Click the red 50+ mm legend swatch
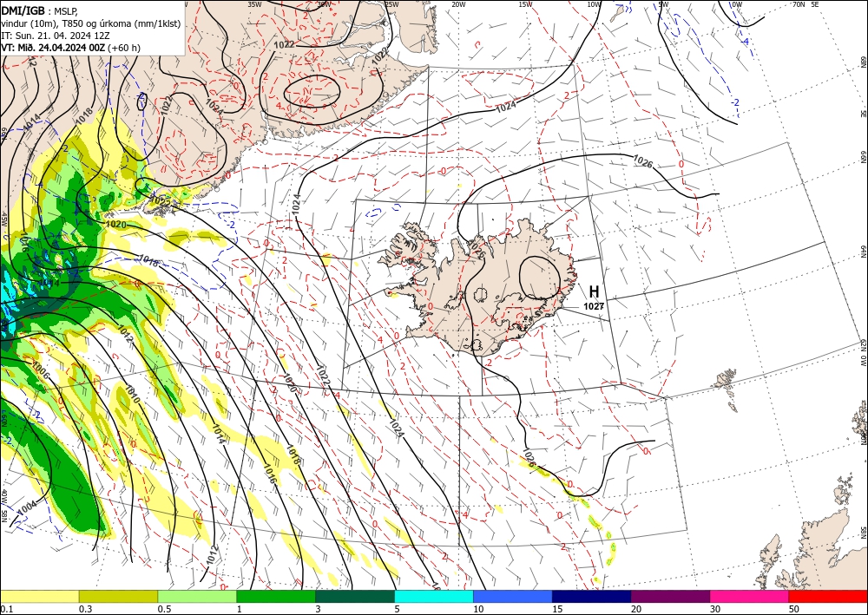The width and height of the screenshot is (868, 615). tap(828, 596)
